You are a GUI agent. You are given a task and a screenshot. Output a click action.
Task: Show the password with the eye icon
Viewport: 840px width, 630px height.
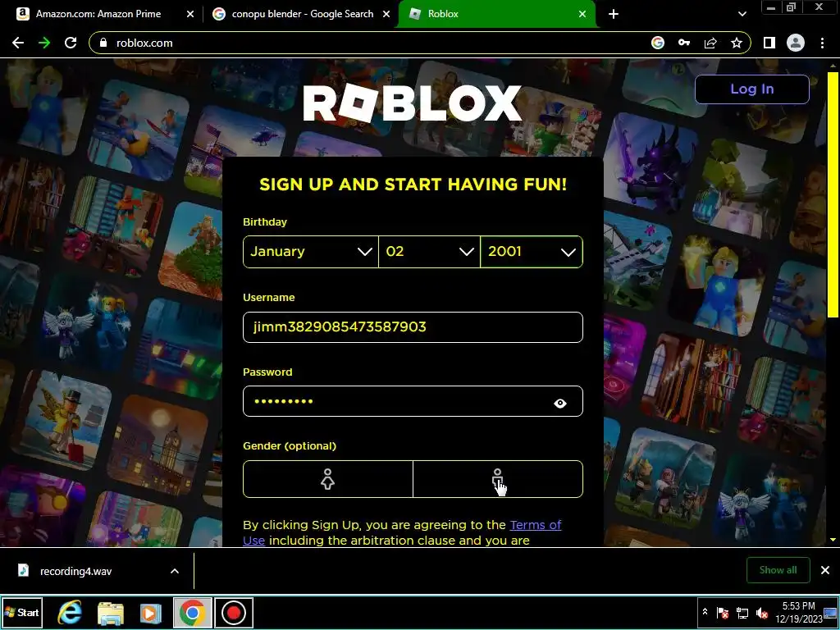[x=559, y=403]
